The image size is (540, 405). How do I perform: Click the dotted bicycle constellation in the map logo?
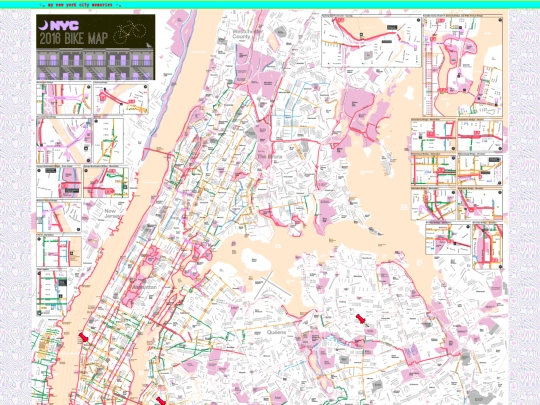pos(129,32)
